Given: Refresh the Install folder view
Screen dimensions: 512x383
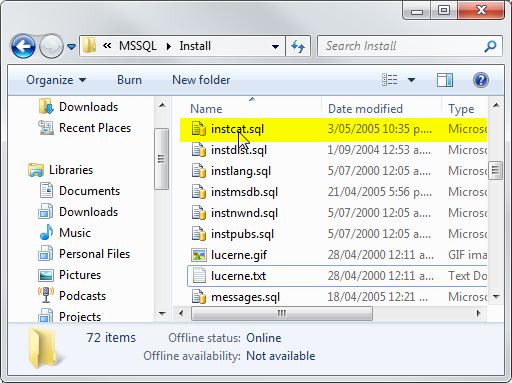Looking at the screenshot, I should pos(298,46).
